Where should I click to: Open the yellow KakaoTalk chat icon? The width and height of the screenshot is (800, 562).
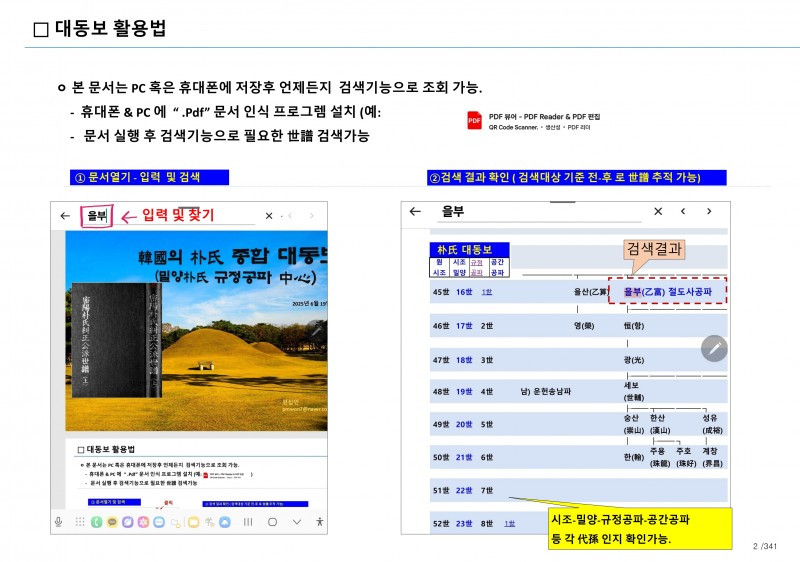pyautogui.click(x=112, y=522)
